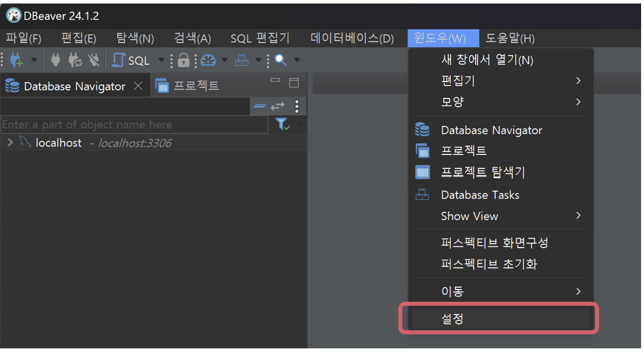644x353 pixels.
Task: Choose Database Navigator from window menu
Action: [x=501, y=130]
